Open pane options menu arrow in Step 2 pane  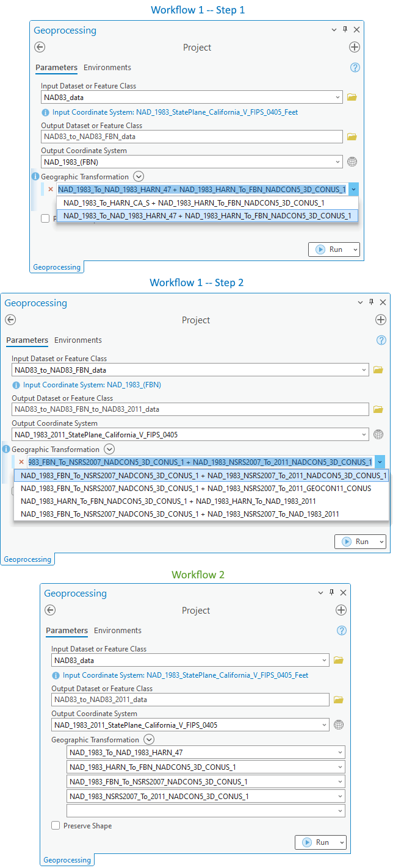[360, 302]
